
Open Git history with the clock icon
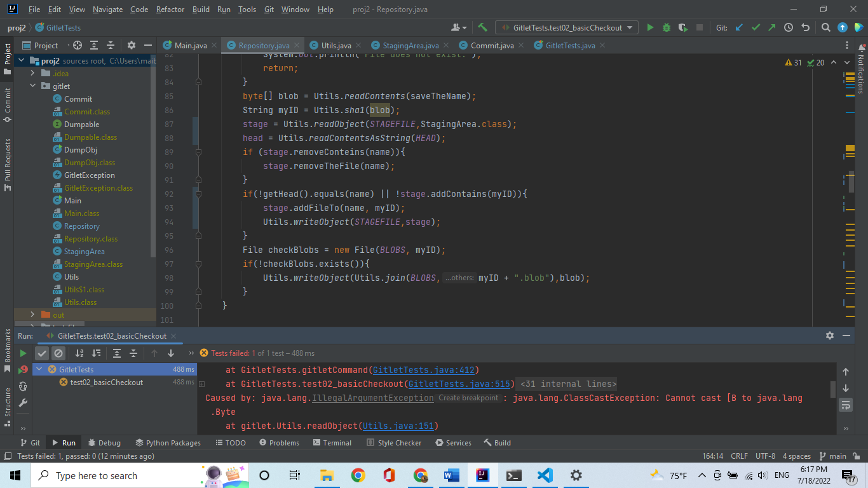pos(789,27)
